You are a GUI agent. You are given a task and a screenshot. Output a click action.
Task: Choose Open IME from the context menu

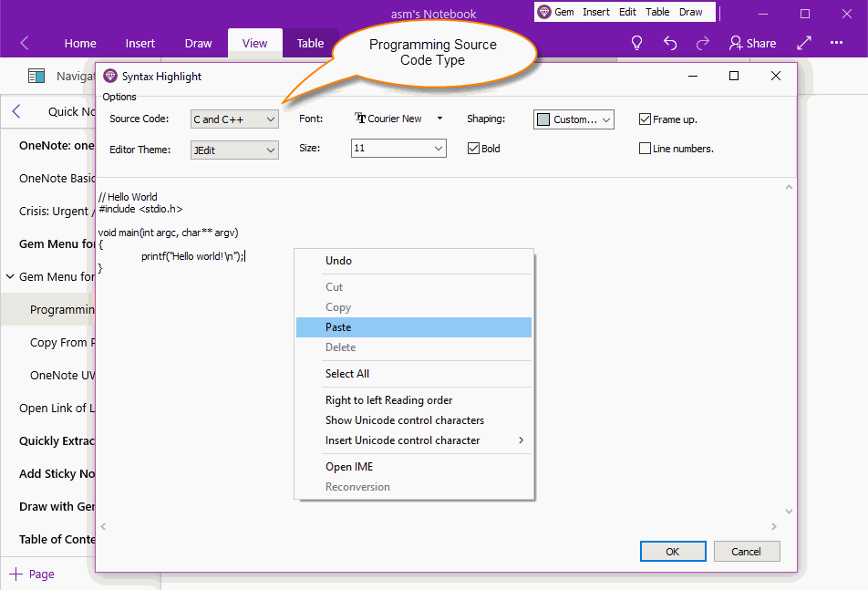[x=414, y=467]
